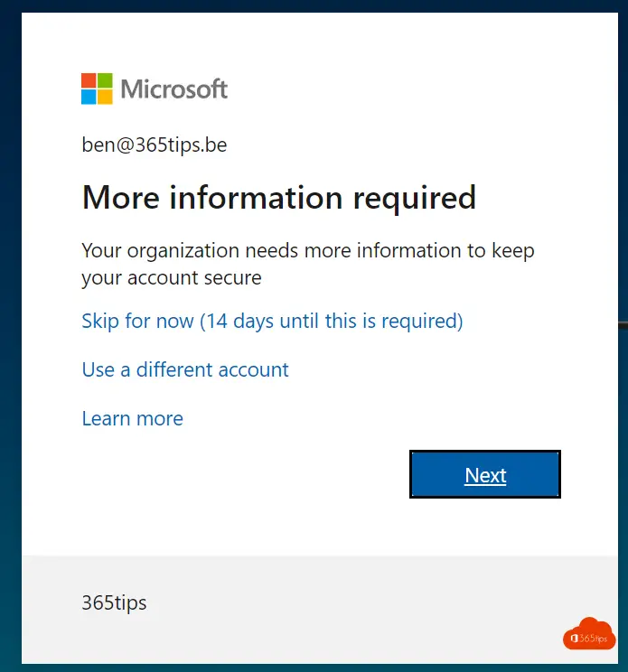Choose Use a different account
This screenshot has width=628, height=672.
[x=185, y=369]
